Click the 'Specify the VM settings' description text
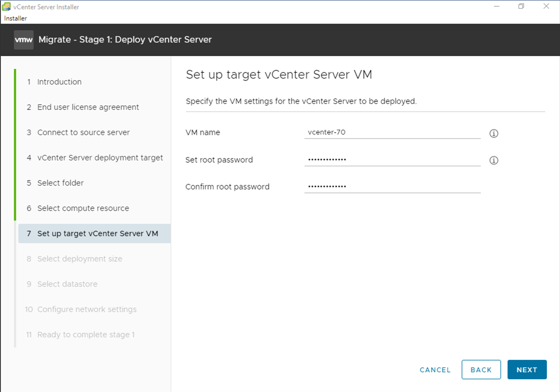The image size is (560, 392). [301, 101]
